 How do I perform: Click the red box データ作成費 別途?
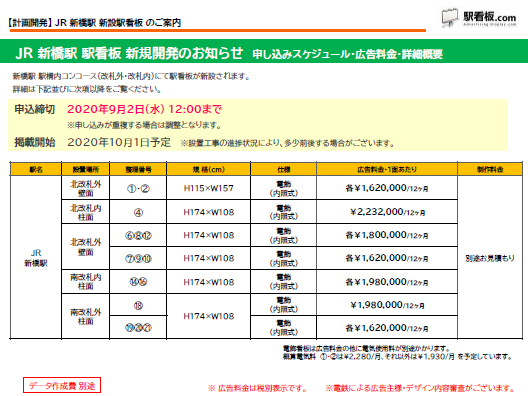[62, 385]
